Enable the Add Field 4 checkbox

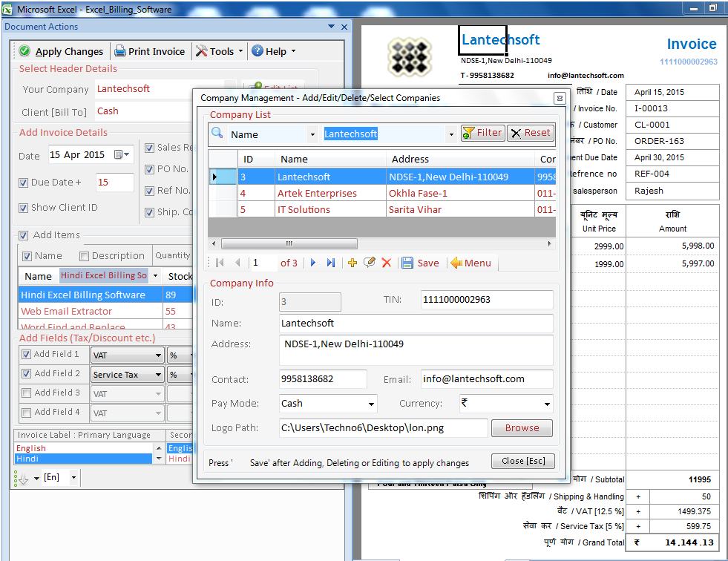point(27,413)
